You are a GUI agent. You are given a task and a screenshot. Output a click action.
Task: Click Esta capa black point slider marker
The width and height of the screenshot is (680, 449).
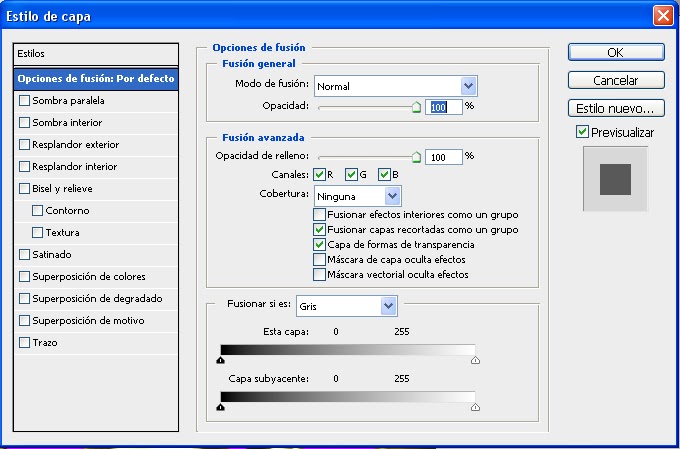coord(221,360)
